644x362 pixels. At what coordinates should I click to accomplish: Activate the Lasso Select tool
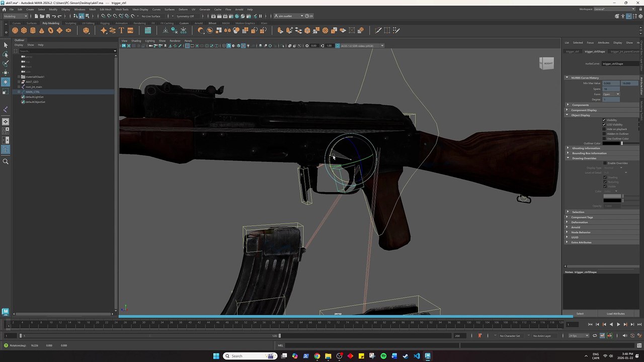click(6, 55)
